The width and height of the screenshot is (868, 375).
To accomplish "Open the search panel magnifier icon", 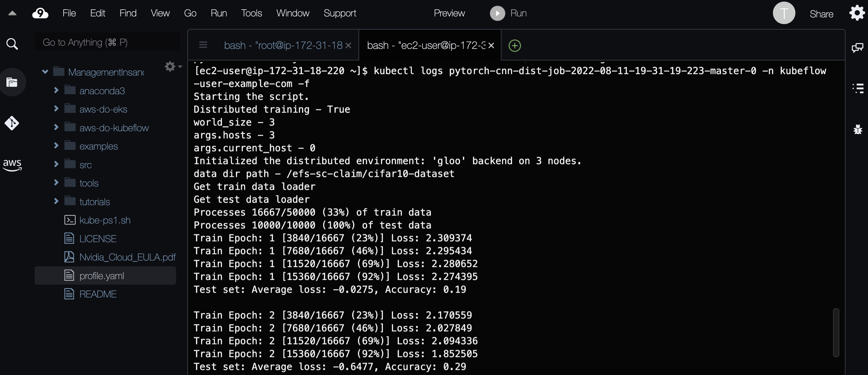I will point(12,44).
